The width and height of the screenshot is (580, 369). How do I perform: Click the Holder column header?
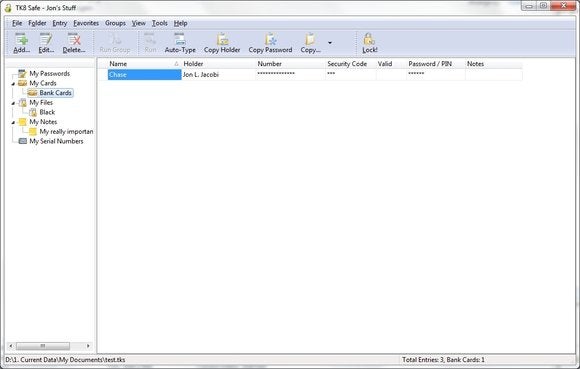click(218, 64)
